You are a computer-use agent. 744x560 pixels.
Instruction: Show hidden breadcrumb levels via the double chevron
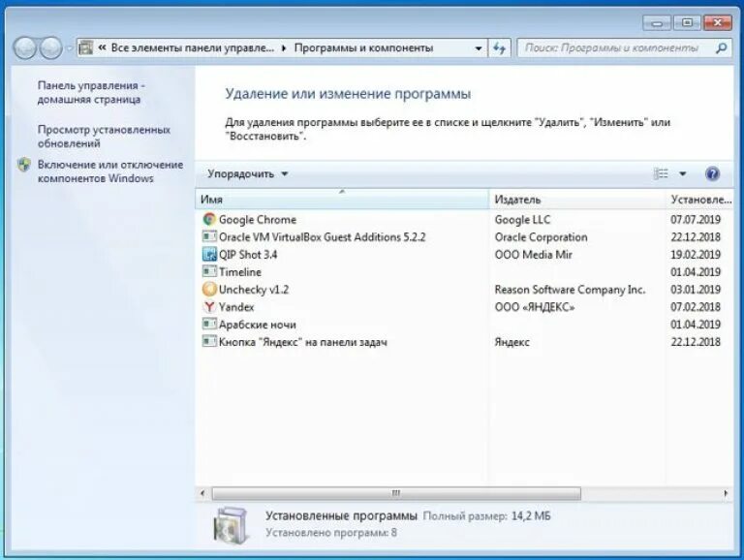click(x=102, y=47)
